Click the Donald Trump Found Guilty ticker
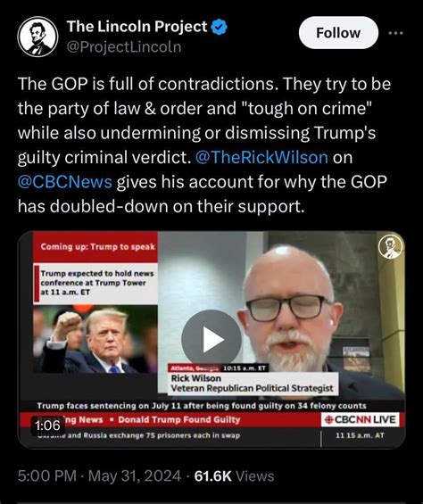The height and width of the screenshot is (504, 423). [x=179, y=420]
